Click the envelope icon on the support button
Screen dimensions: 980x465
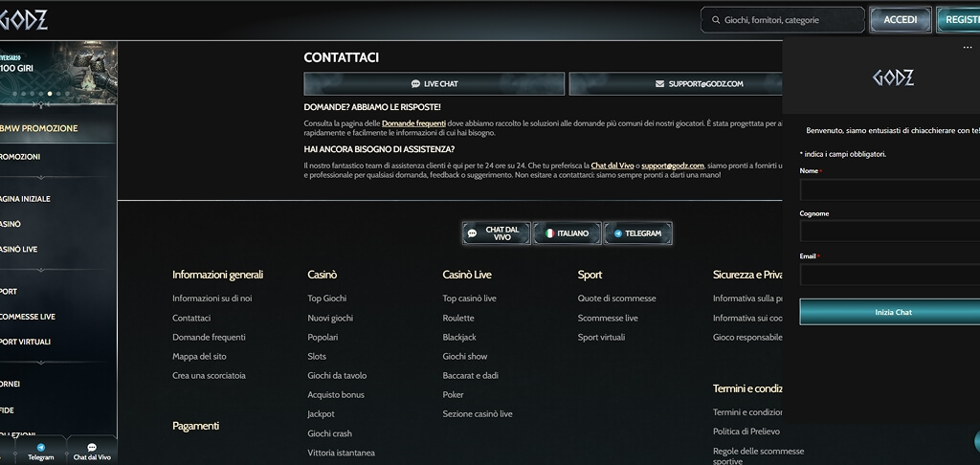tap(659, 84)
